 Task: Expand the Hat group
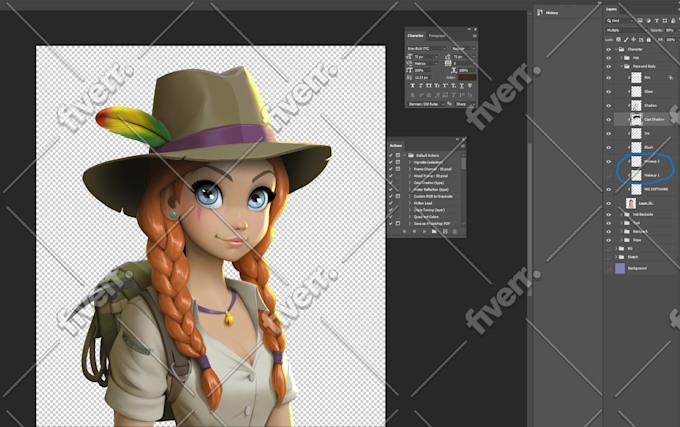(x=621, y=58)
